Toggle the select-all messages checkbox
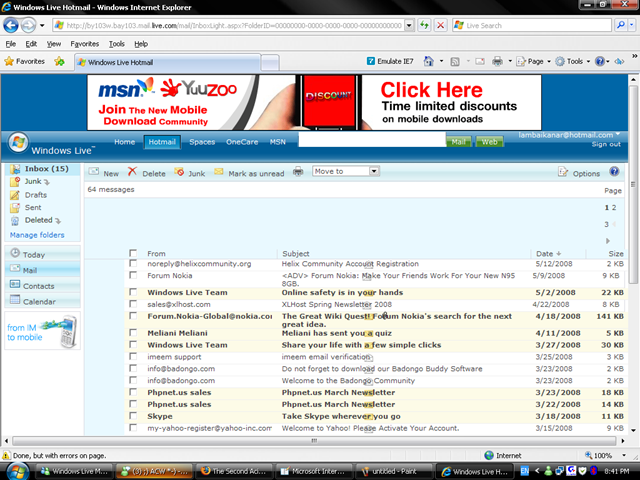 (133, 253)
